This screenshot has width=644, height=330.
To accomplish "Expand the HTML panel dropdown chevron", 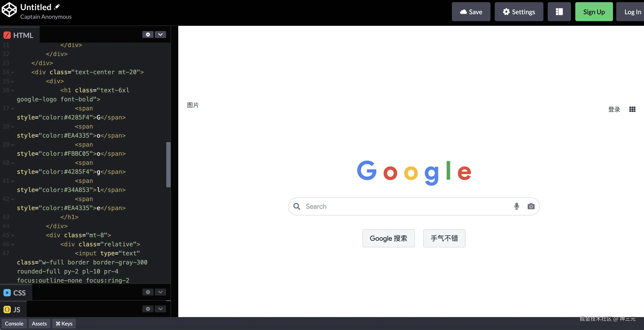I will coord(160,35).
